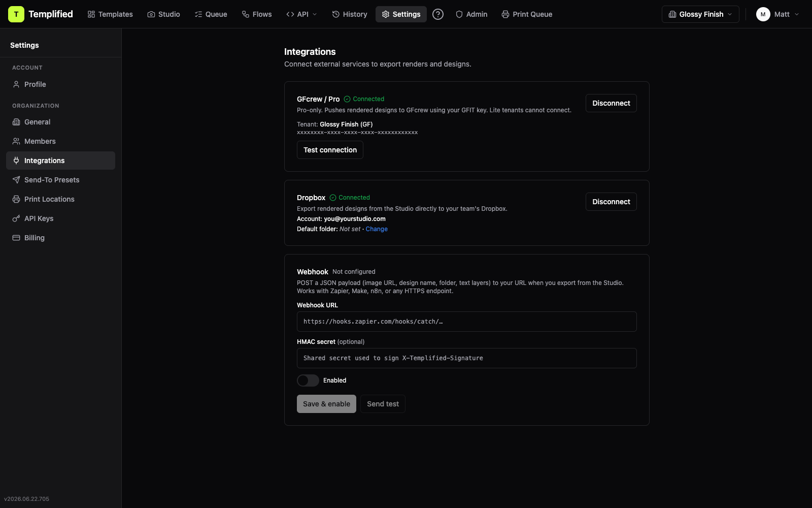812x508 pixels.
Task: Click the Queue list icon in navbar
Action: point(198,14)
